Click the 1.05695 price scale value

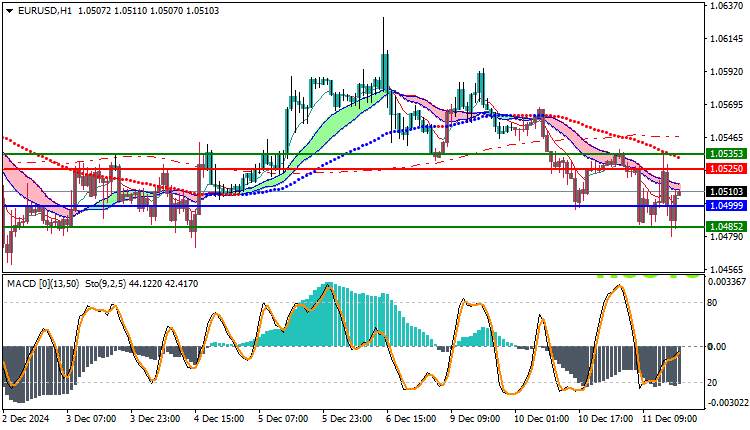point(727,104)
